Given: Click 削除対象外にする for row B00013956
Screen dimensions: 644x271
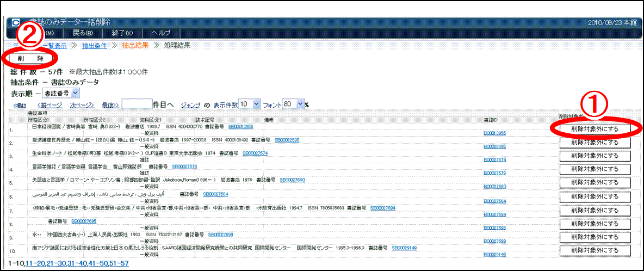Looking at the screenshot, I should point(595,129).
